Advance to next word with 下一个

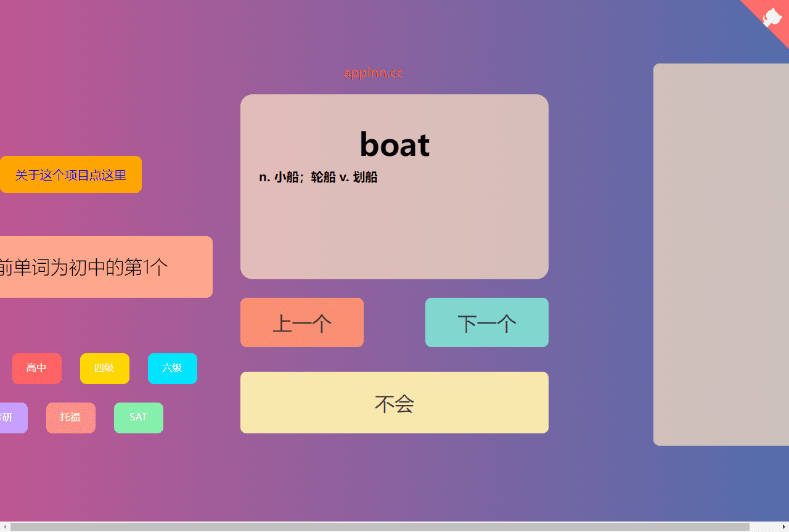point(487,322)
